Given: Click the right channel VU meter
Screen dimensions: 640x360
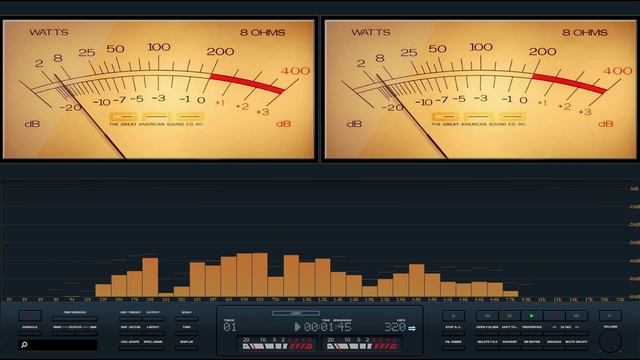Looking at the screenshot, I should click(x=480, y=89).
